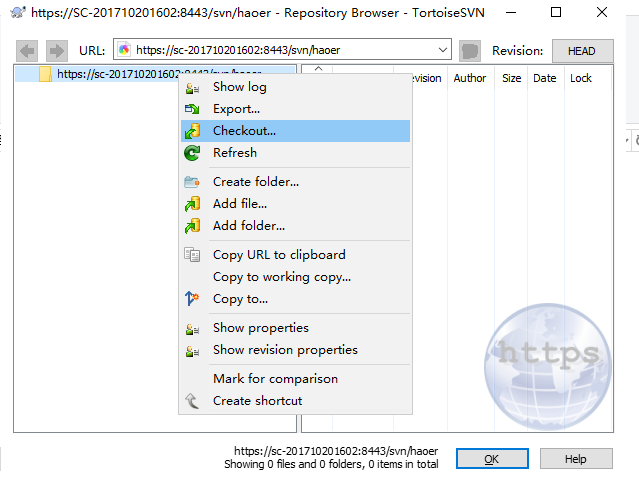Open the Help button
The image size is (639, 477).
[x=576, y=459]
